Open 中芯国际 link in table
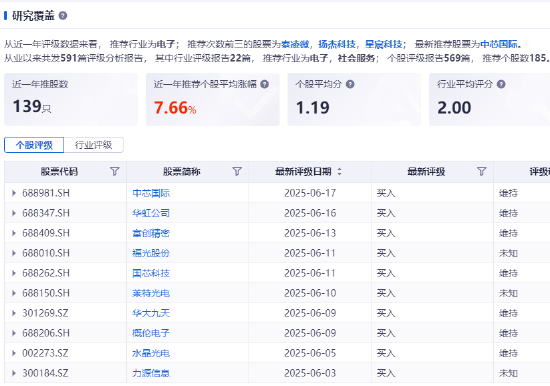 pos(151,193)
